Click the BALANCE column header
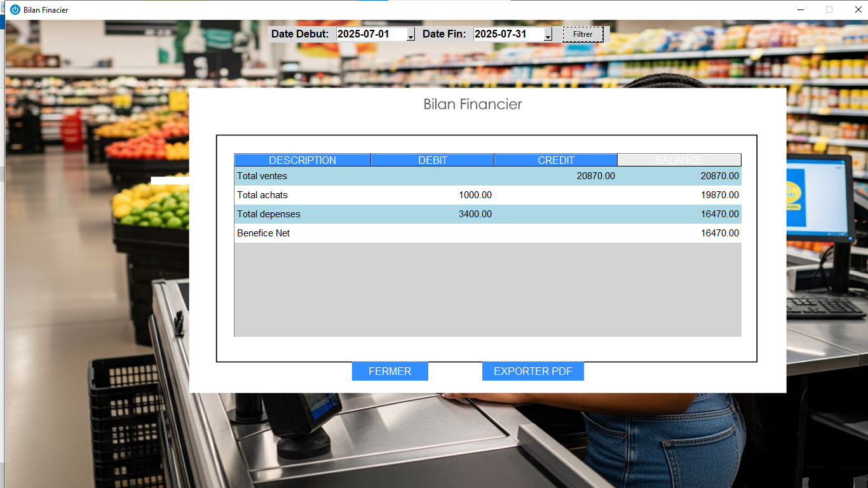The height and width of the screenshot is (488, 868). (679, 160)
